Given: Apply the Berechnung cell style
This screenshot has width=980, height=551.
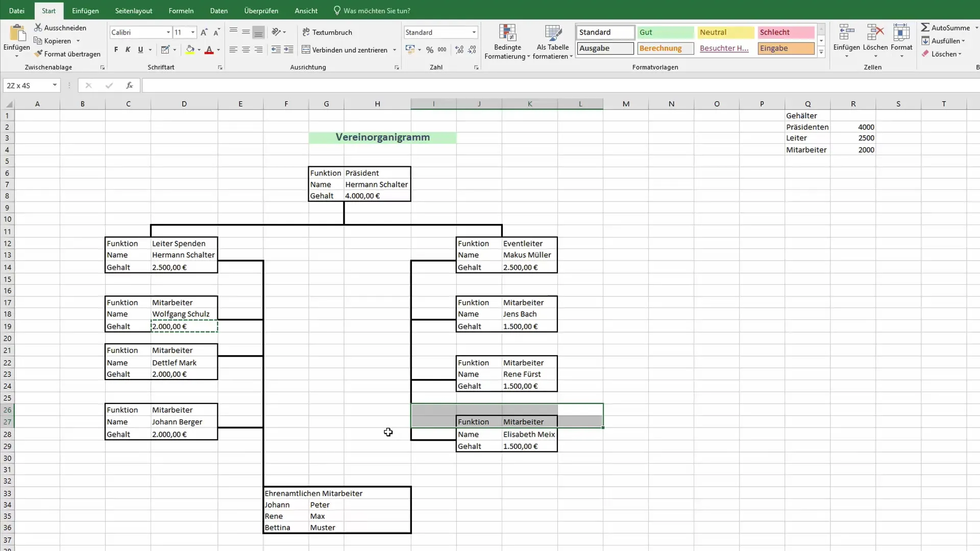Looking at the screenshot, I should 665,48.
